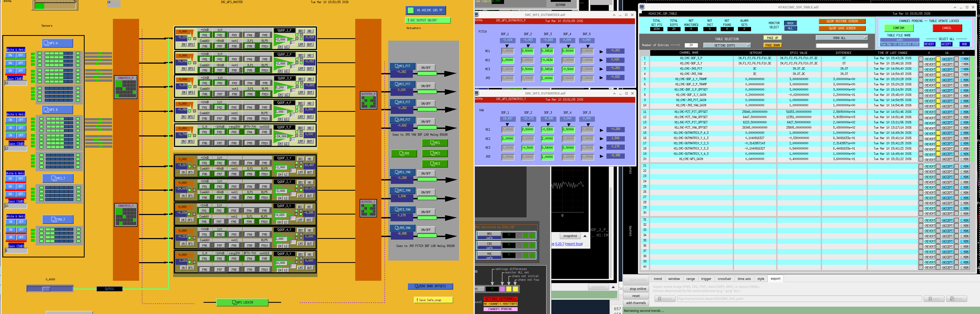Check the revert checkbox for H1:IMC-DOF_3_P

pyautogui.click(x=921, y=59)
